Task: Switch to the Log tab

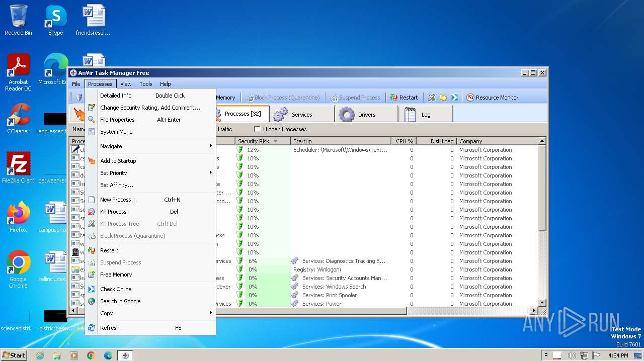Action: pyautogui.click(x=426, y=115)
